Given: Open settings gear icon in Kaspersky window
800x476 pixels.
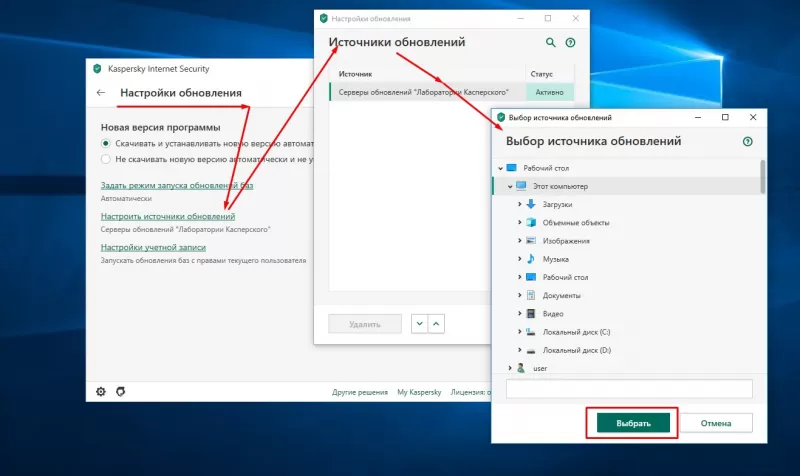Looking at the screenshot, I should coord(101,391).
